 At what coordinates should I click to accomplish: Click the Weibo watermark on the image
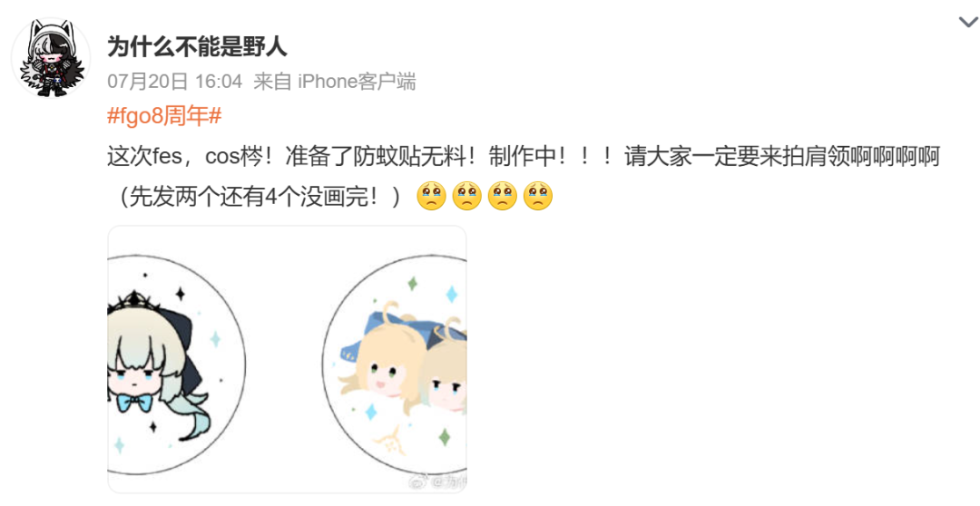[437, 482]
